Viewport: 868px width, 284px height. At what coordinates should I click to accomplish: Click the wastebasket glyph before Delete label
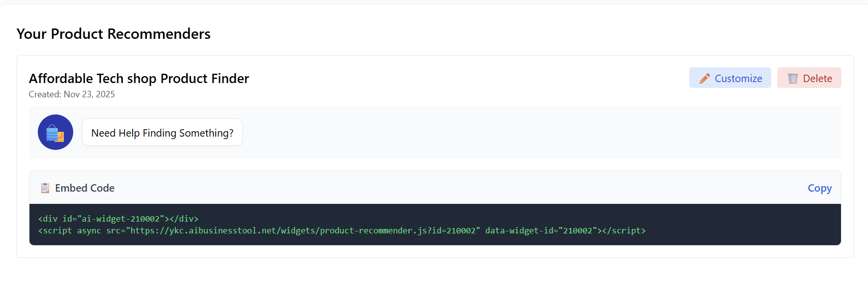pos(793,78)
